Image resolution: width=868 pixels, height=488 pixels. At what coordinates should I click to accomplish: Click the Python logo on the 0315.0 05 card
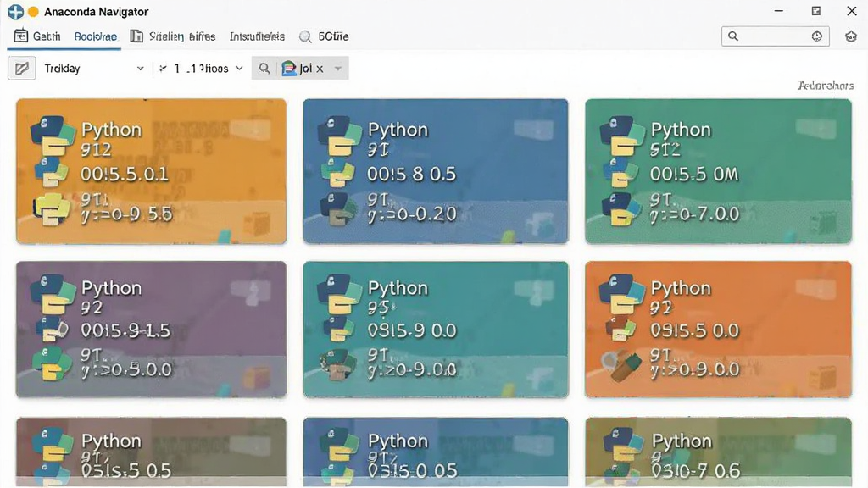tap(339, 446)
